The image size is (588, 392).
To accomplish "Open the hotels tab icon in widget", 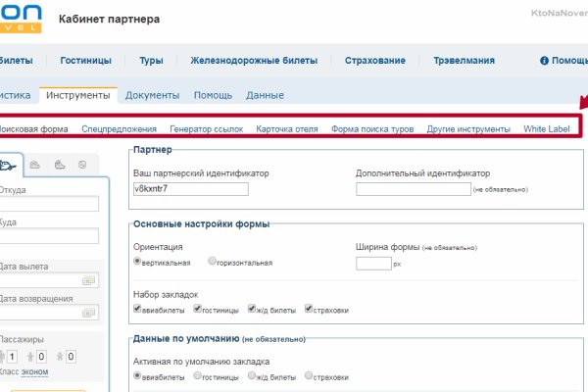I will [x=35, y=165].
